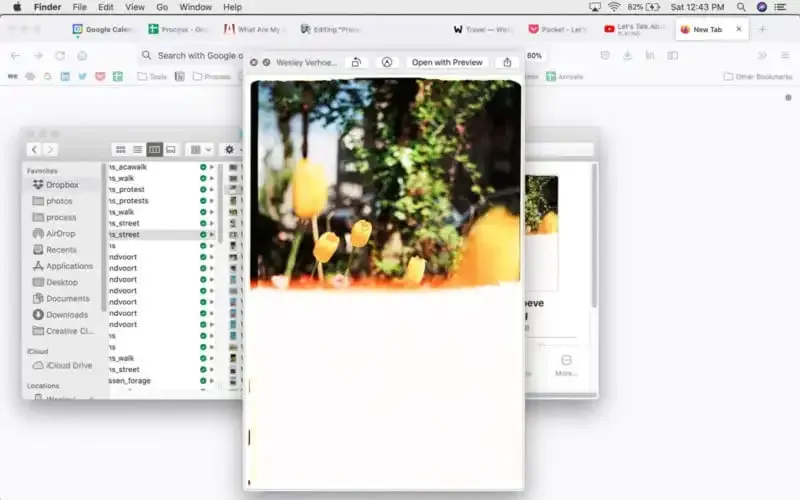This screenshot has height=500, width=800.
Task: Open Wi-Fi status in menu bar
Action: pos(613,7)
